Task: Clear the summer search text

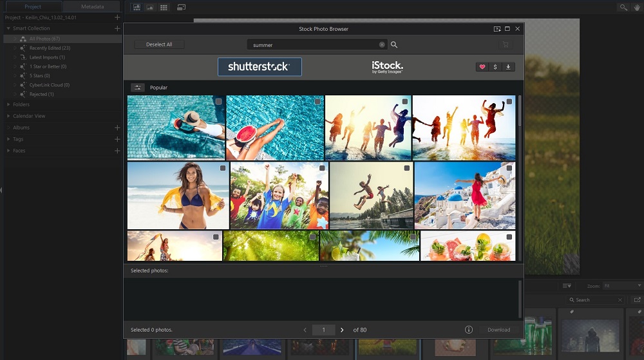Action: click(382, 45)
